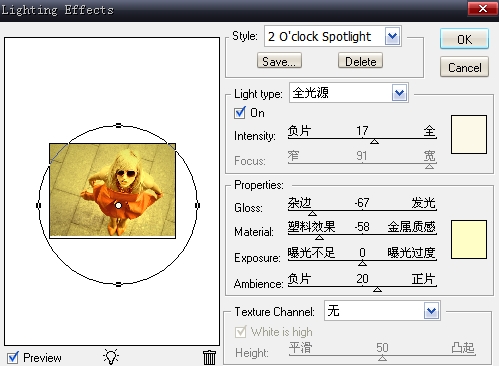
Task: Select the light center point handle
Action: [x=118, y=205]
